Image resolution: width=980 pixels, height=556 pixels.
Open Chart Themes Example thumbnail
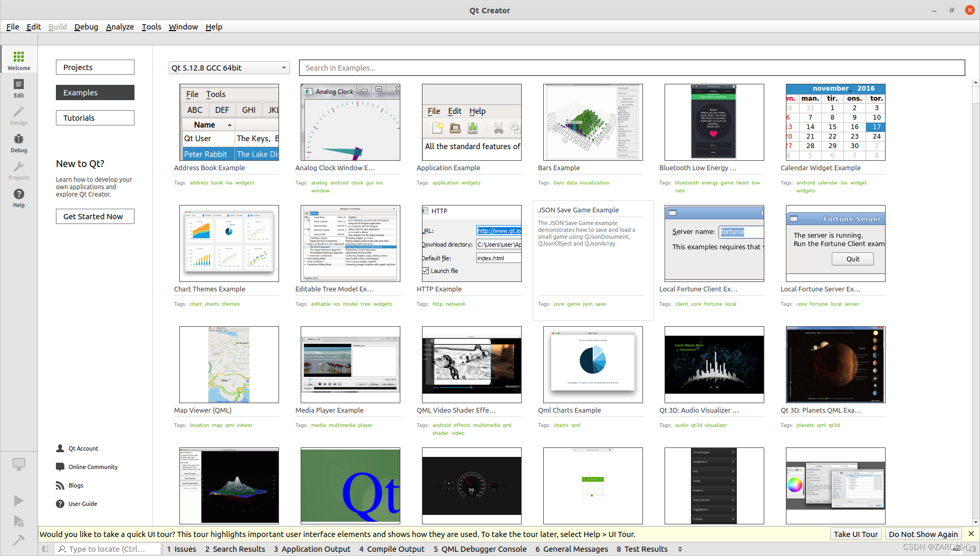tap(229, 243)
